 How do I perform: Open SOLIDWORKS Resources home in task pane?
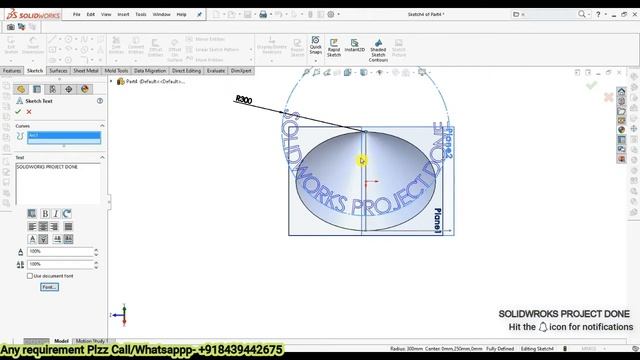(x=621, y=91)
